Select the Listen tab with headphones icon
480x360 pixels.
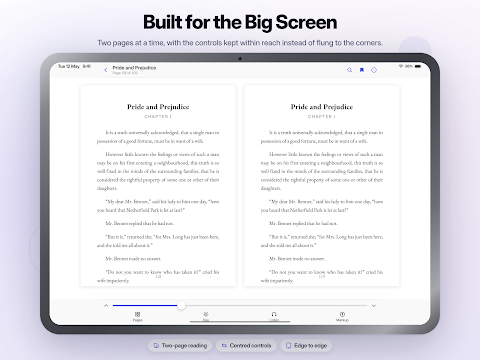coord(274,316)
